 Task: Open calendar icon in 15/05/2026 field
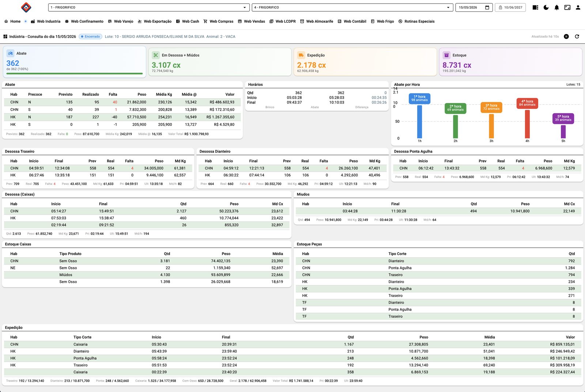click(x=487, y=7)
